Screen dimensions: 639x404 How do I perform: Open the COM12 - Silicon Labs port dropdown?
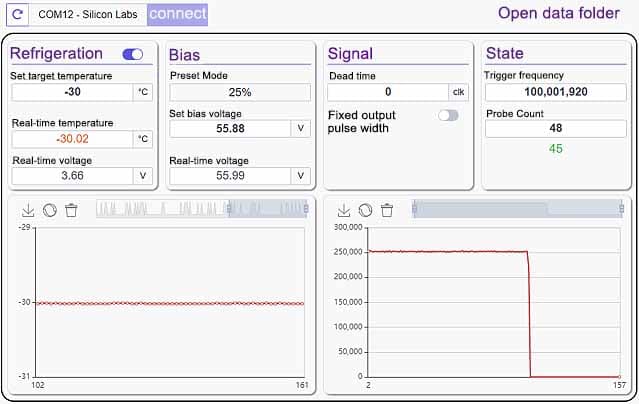88,14
